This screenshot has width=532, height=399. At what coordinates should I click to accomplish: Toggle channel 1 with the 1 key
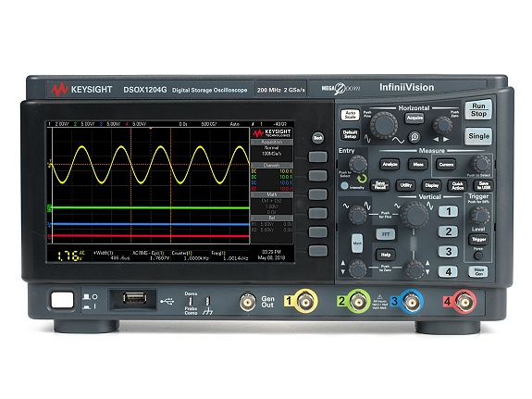tap(448, 212)
